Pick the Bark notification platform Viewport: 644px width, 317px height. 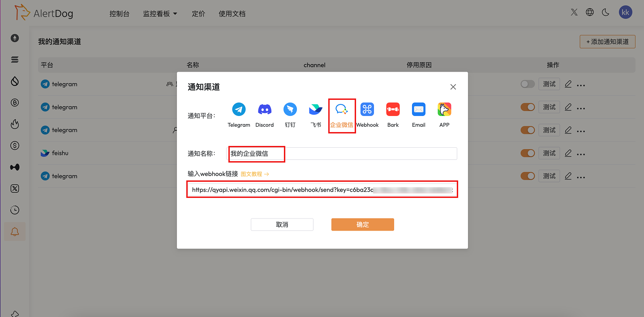coord(393,109)
